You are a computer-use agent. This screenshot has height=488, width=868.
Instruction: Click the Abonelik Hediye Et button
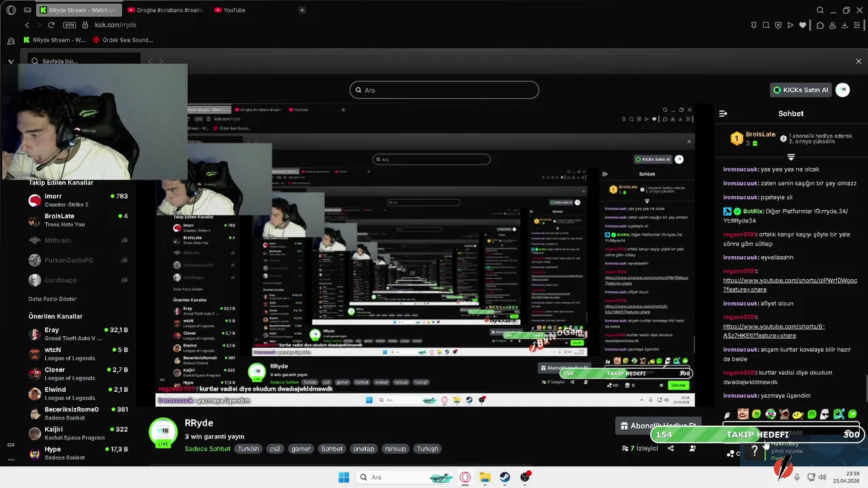tap(658, 426)
